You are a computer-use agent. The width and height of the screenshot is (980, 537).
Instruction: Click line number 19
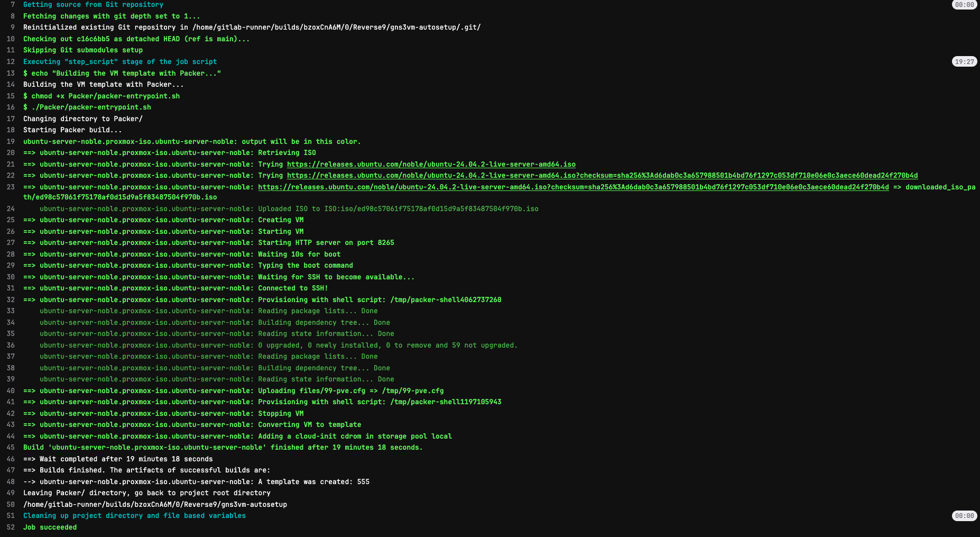point(11,142)
